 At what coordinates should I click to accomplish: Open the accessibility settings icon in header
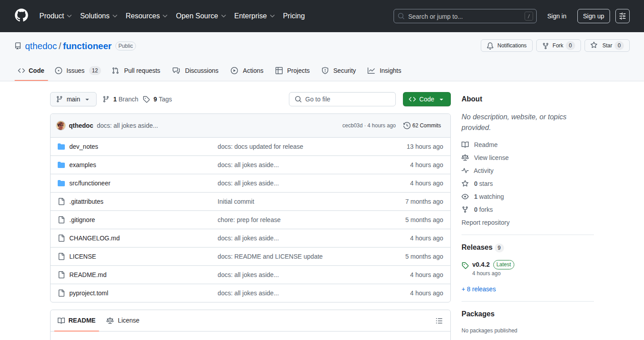click(623, 16)
